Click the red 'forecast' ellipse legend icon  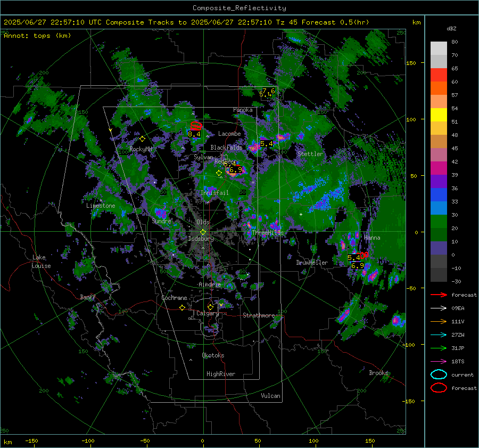pyautogui.click(x=439, y=388)
